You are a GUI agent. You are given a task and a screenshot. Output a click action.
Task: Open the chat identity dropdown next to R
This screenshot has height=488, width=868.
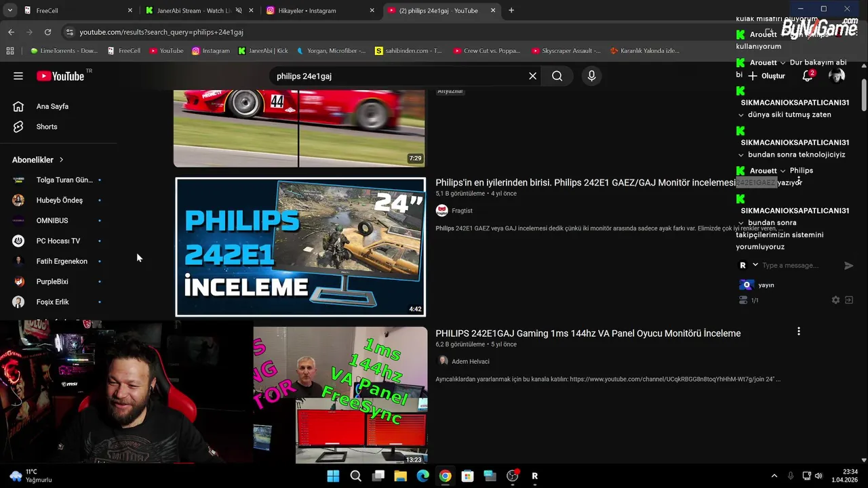click(755, 265)
